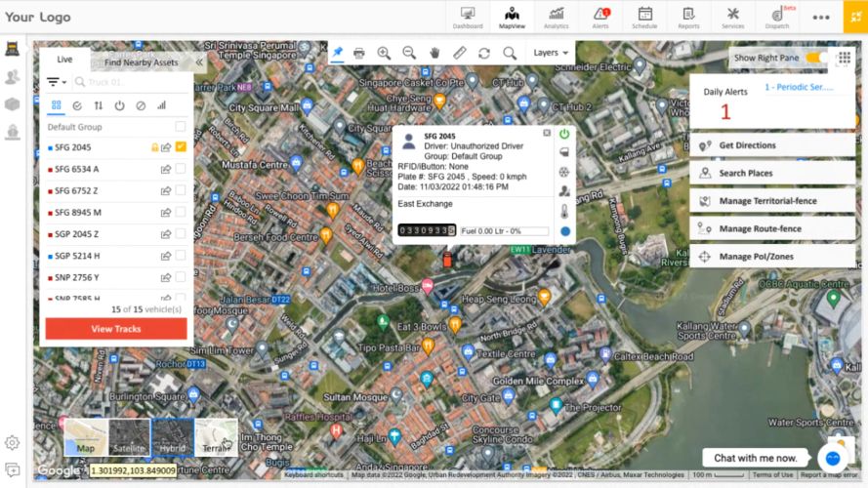Filter vehicles by ignition power status icon

coord(119,105)
